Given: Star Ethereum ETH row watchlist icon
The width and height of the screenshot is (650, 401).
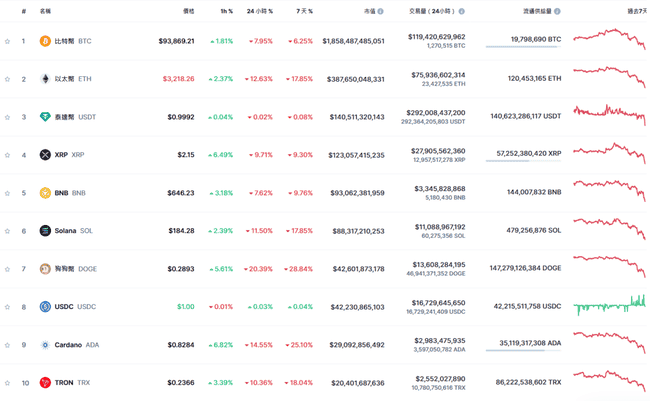Looking at the screenshot, I should coord(7,79).
